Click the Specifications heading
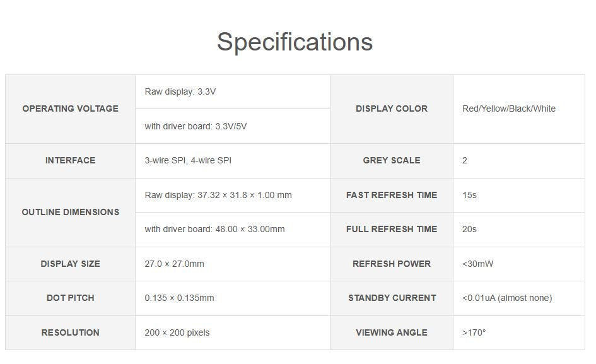The height and width of the screenshot is (364, 596). tap(295, 42)
